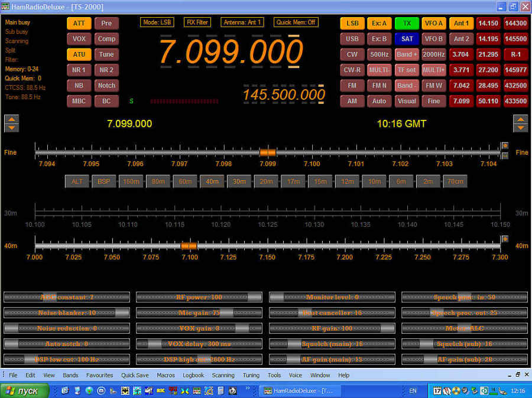This screenshot has height=398, width=532.
Task: Click the lower small icon right of the Fine scale
Action: [x=505, y=156]
